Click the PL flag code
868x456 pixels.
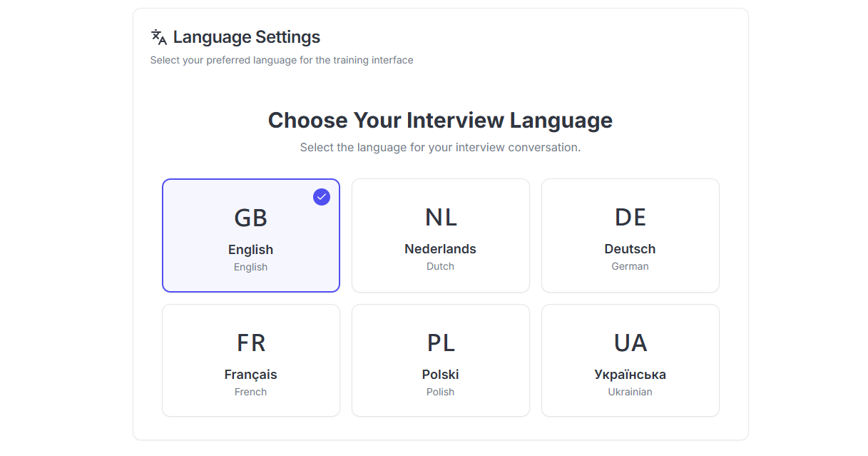pyautogui.click(x=440, y=343)
